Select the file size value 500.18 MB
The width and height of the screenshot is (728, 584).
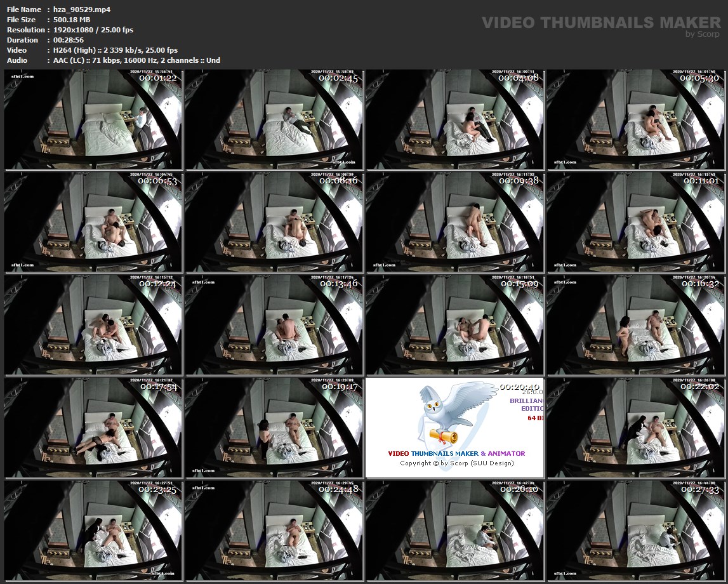coord(72,20)
